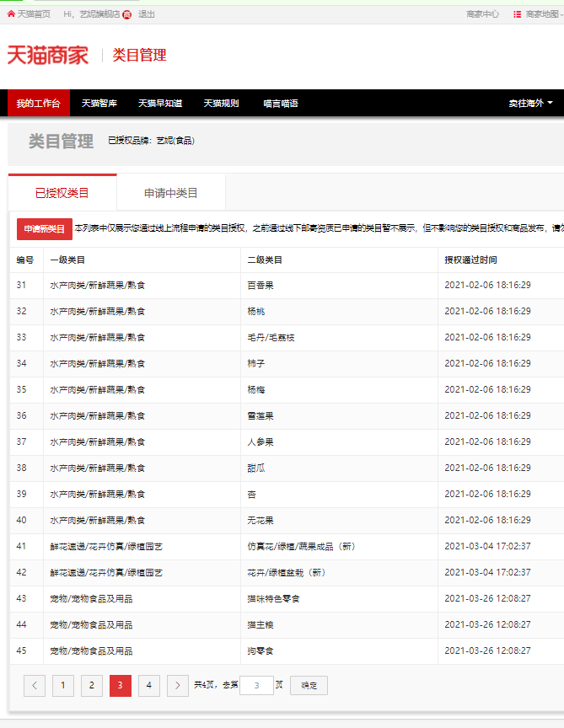The width and height of the screenshot is (564, 728).
Task: Click the 退出 logout link
Action: (x=147, y=14)
